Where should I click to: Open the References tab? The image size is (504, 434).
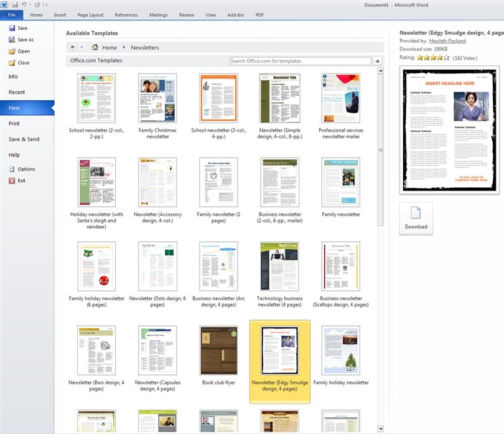[x=126, y=15]
